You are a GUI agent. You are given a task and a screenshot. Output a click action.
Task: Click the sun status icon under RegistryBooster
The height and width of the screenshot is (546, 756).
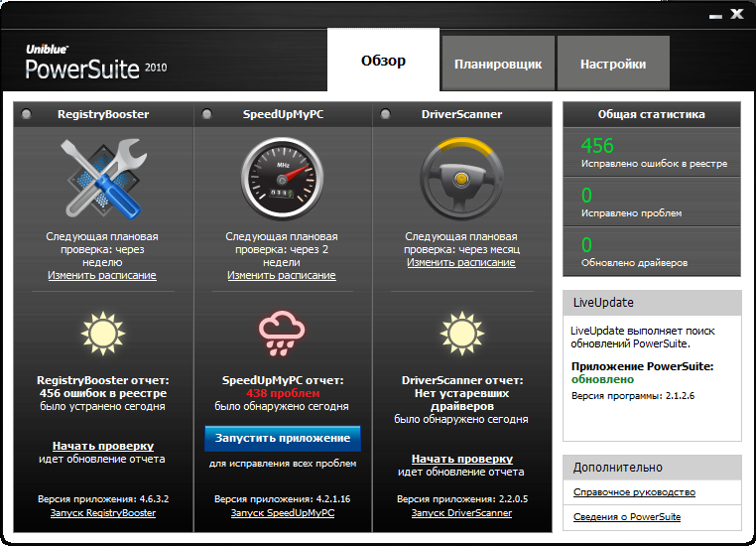pyautogui.click(x=102, y=331)
